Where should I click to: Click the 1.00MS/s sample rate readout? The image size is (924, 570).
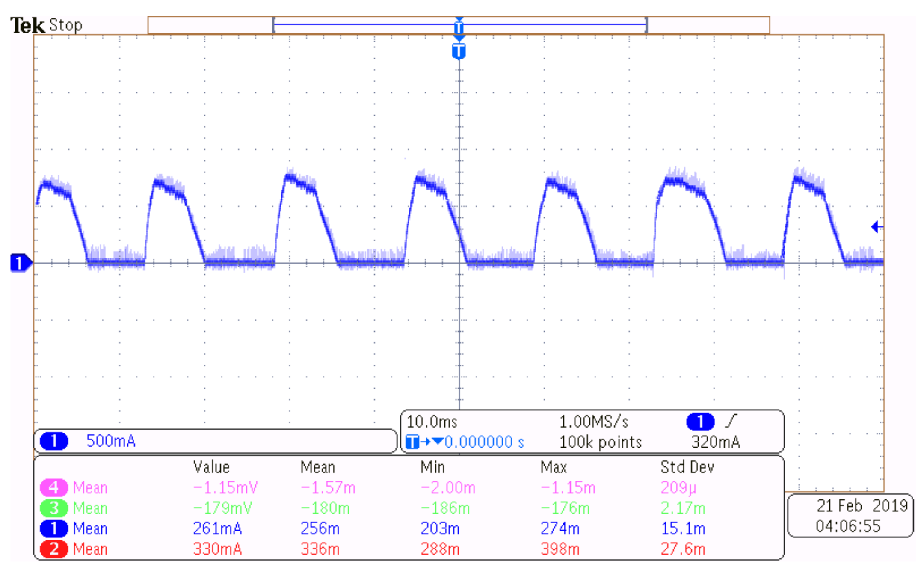click(x=594, y=422)
